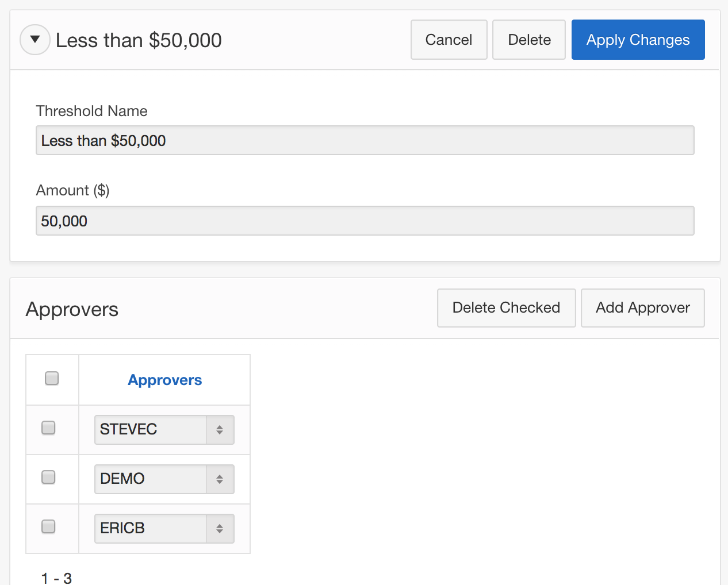Click into the Amount ($) field

pos(365,221)
